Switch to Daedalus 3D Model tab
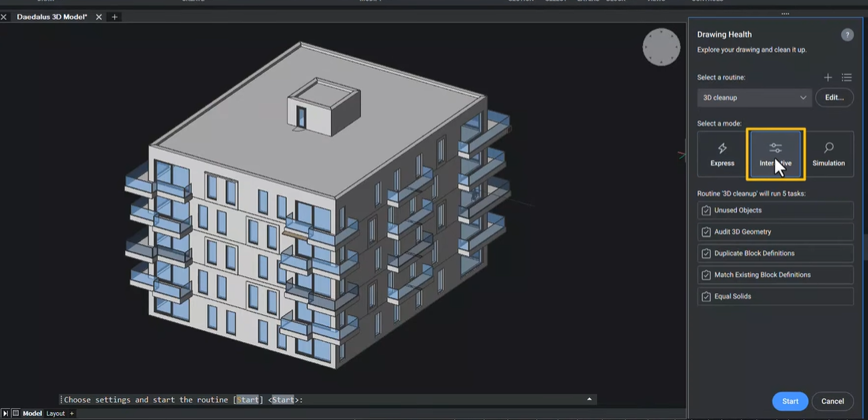Screen dimensions: 868x420 [x=52, y=17]
